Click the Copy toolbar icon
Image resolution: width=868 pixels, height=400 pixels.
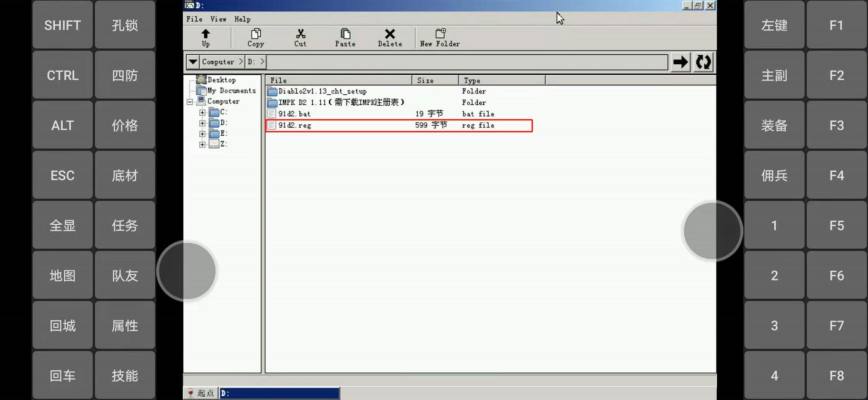coord(256,38)
